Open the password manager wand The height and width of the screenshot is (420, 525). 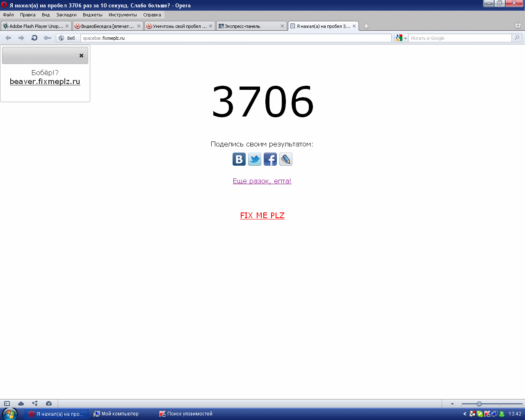coord(48,38)
